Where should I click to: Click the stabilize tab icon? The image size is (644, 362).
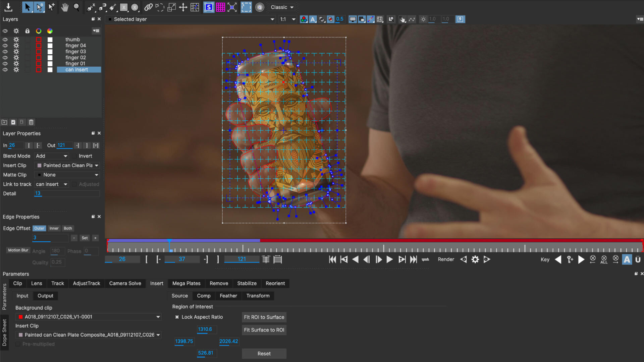(x=247, y=283)
